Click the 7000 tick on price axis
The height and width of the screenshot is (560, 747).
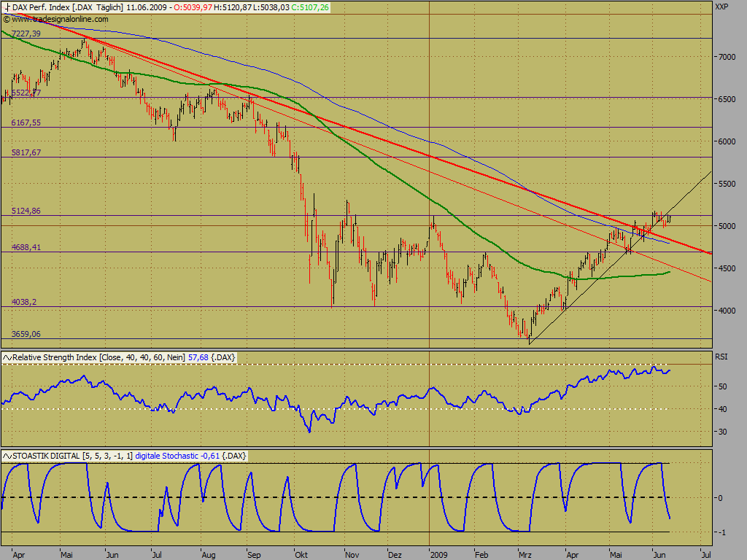pos(727,57)
